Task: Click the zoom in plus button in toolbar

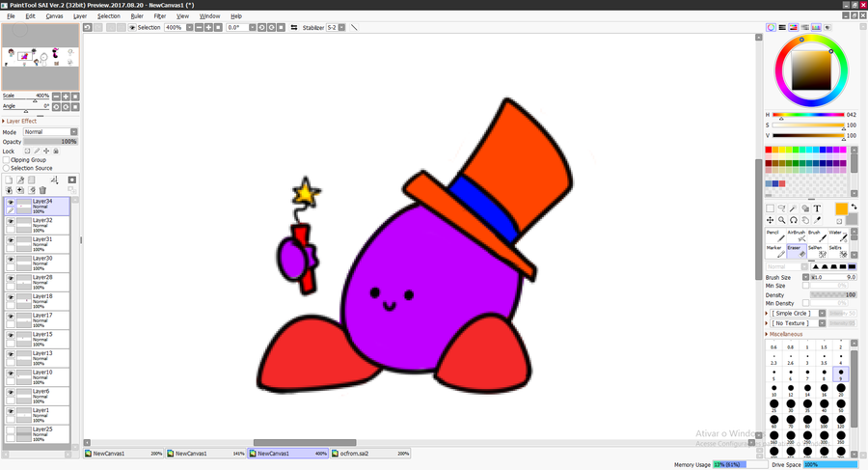Action: click(x=208, y=27)
